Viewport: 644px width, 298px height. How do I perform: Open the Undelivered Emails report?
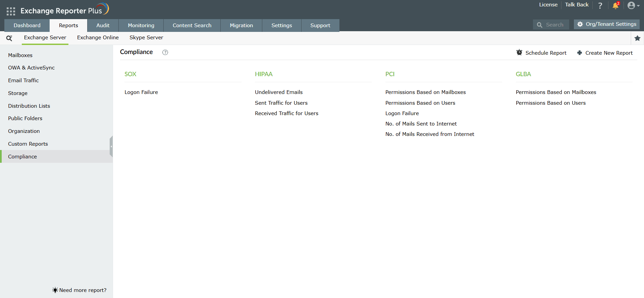279,92
